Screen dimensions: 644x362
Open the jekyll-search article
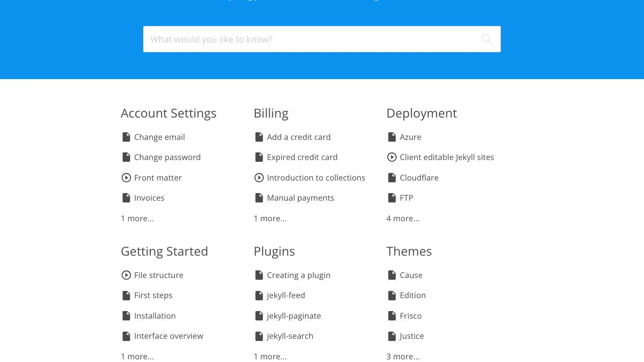290,336
